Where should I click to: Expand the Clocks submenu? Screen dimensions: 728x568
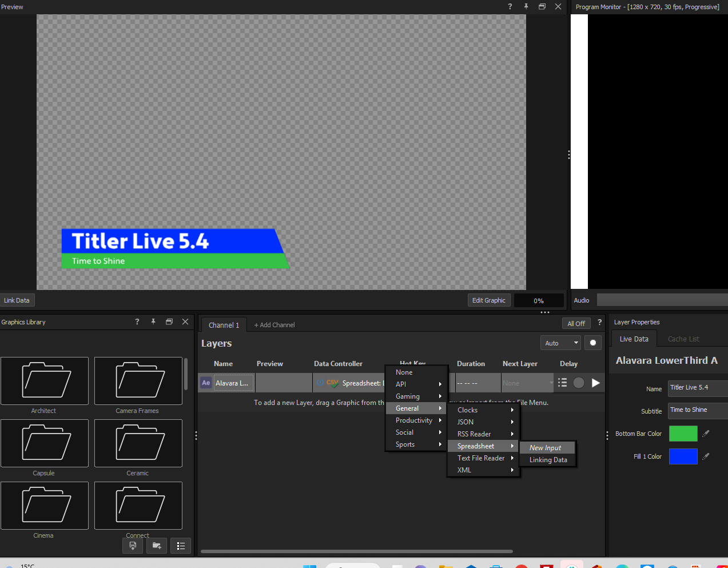pyautogui.click(x=483, y=410)
